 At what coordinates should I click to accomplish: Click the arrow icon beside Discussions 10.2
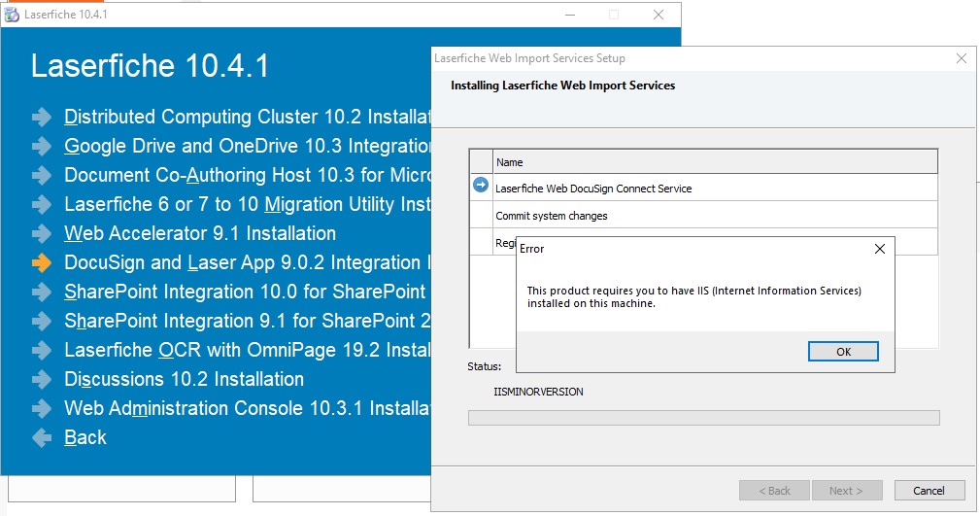click(x=42, y=380)
